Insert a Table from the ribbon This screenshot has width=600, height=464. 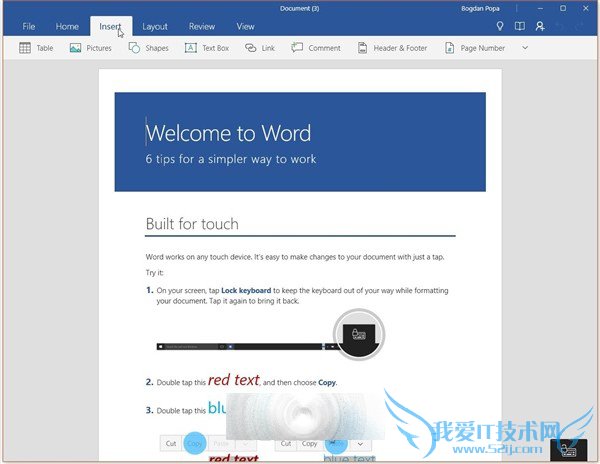(36, 48)
